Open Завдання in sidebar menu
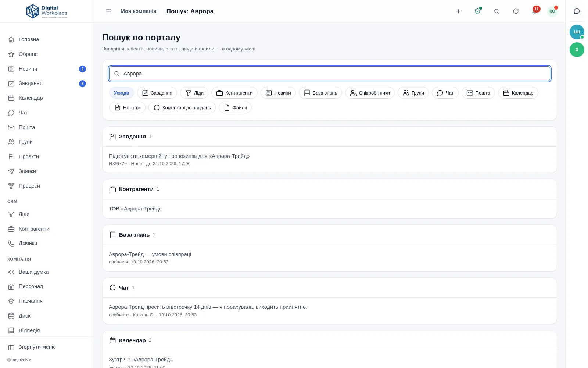This screenshot has width=588, height=368. pyautogui.click(x=47, y=84)
